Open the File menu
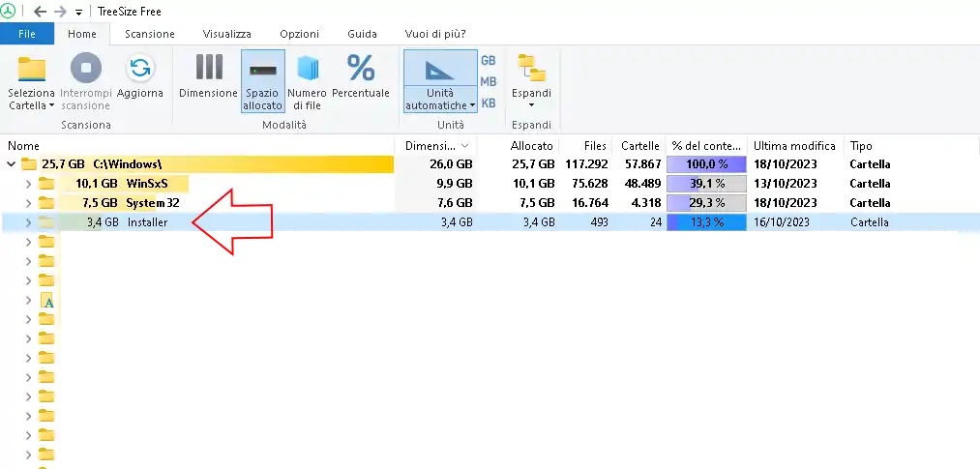 pyautogui.click(x=27, y=34)
